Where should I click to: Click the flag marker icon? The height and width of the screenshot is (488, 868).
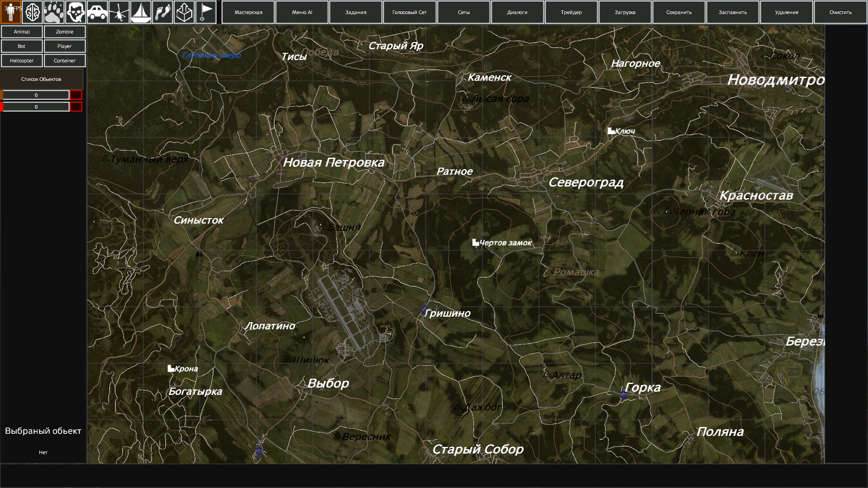(206, 12)
